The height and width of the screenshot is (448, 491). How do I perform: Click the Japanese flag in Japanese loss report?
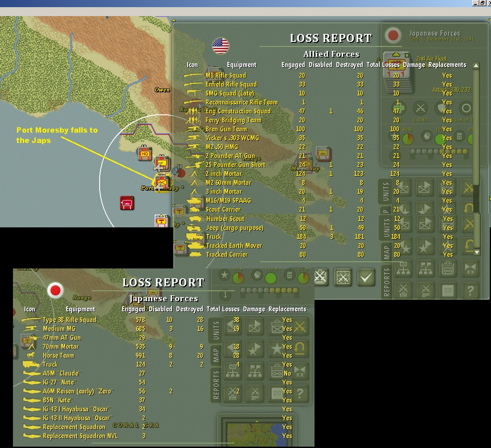tap(55, 290)
